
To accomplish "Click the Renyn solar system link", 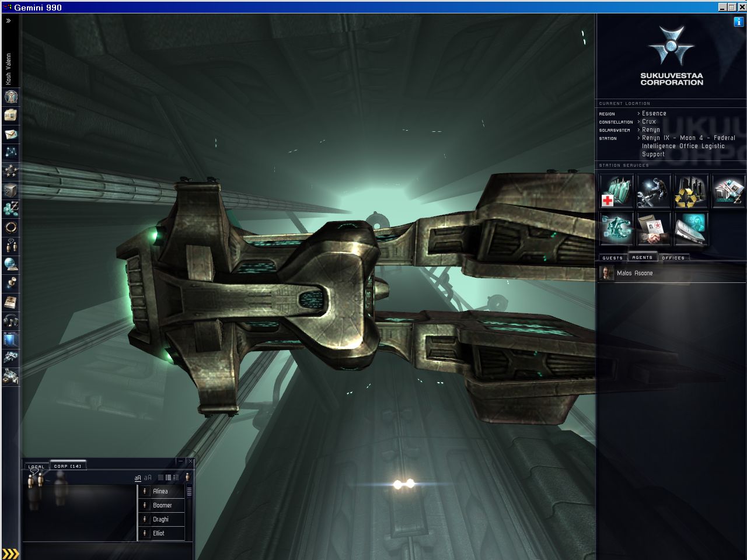I will coord(651,130).
